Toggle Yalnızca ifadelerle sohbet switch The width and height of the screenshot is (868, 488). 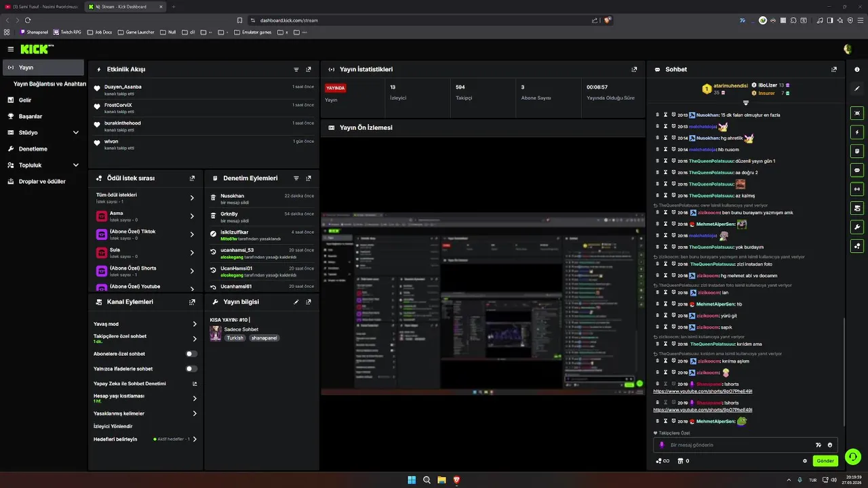pos(192,369)
